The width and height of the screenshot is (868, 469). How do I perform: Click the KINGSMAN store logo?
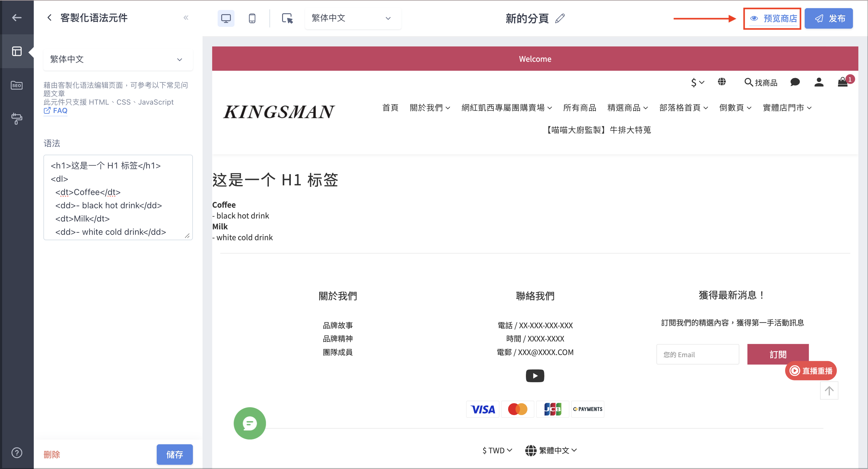click(279, 112)
